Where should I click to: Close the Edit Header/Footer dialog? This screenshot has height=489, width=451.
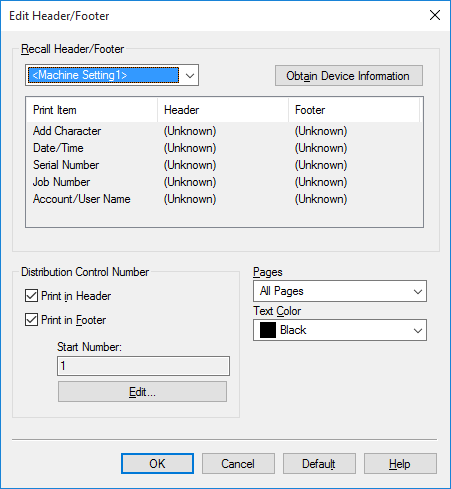[x=435, y=15]
